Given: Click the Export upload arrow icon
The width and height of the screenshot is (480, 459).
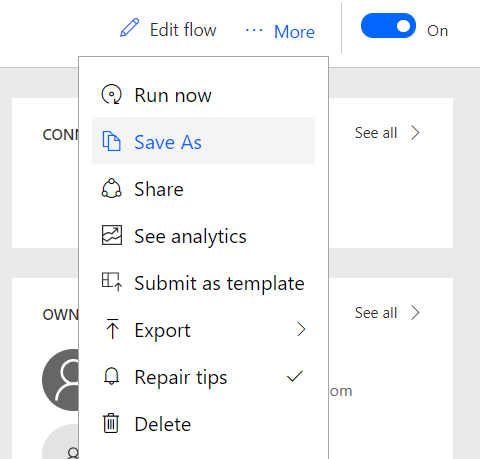Looking at the screenshot, I should click(x=113, y=329).
